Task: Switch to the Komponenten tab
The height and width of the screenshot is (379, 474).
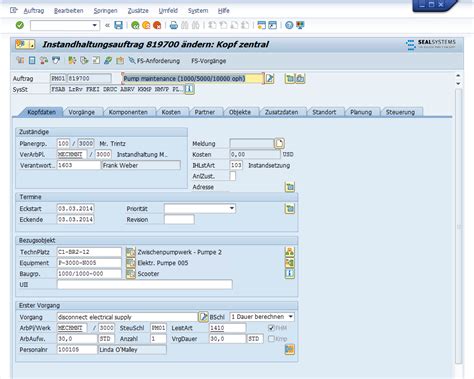Action: point(128,112)
